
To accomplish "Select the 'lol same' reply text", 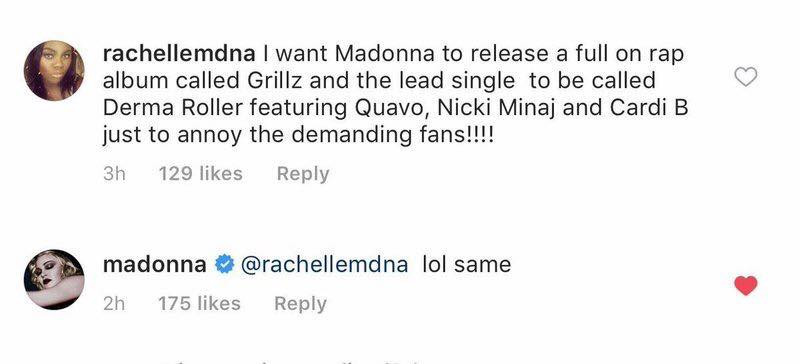I will 467,264.
